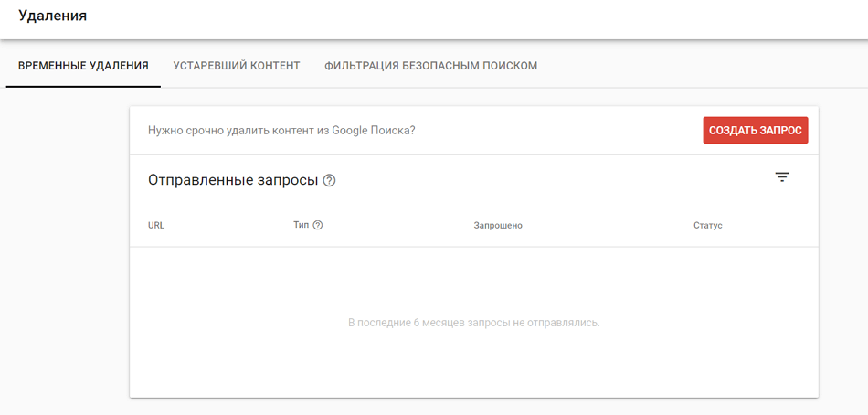Click help icon beside Отправленные запросы
Screen dimensions: 868x415
329,181
